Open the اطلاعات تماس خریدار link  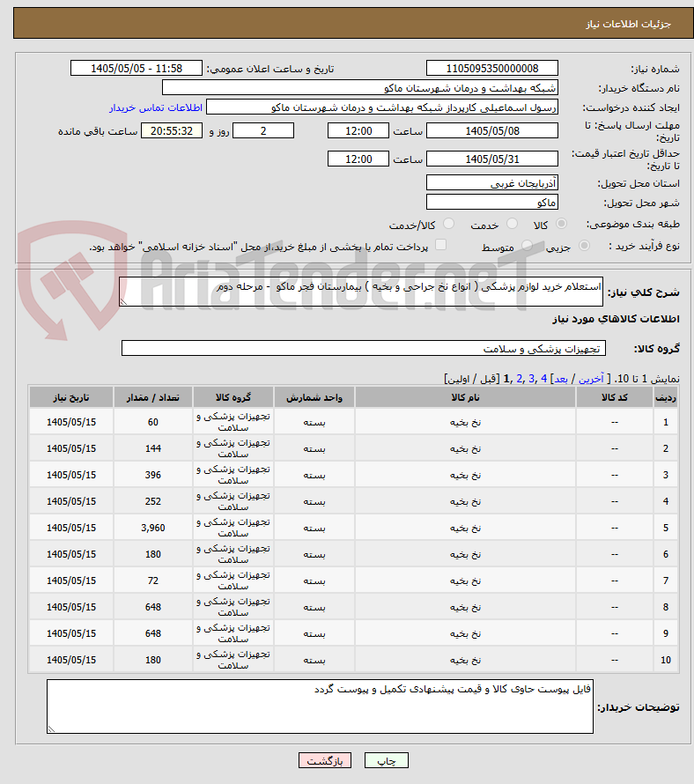156,108
